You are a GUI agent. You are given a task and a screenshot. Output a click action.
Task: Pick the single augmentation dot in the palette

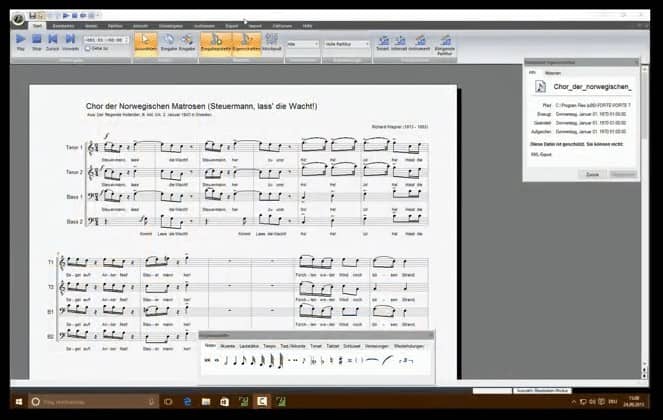(288, 361)
